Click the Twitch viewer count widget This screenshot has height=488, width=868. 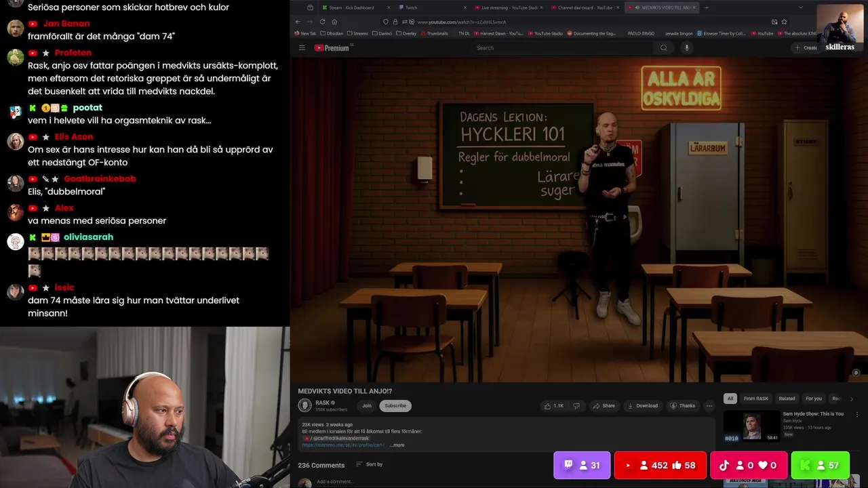click(x=582, y=466)
